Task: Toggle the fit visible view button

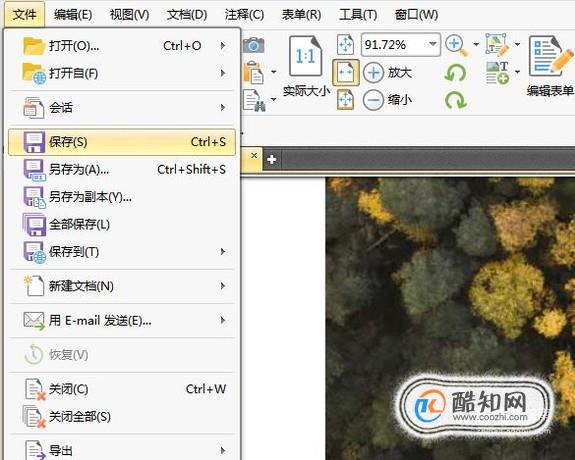Action: pos(345,100)
